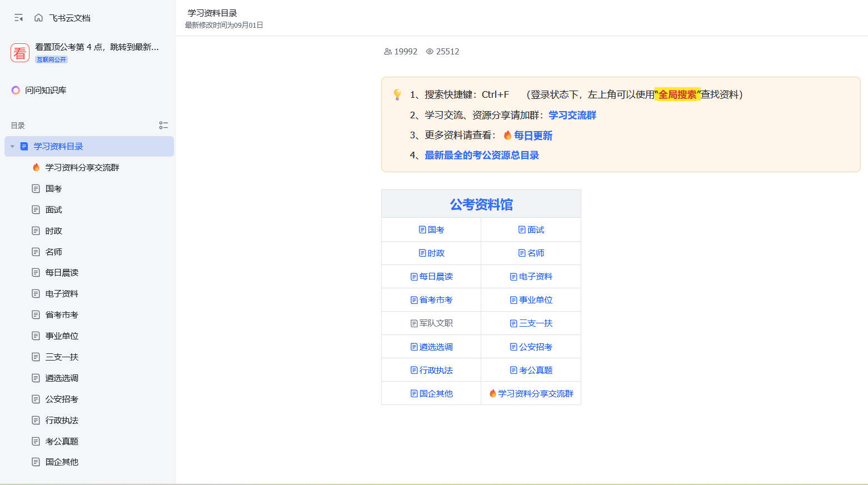Click the document icon beside sidebar 考公真题

[x=36, y=442]
